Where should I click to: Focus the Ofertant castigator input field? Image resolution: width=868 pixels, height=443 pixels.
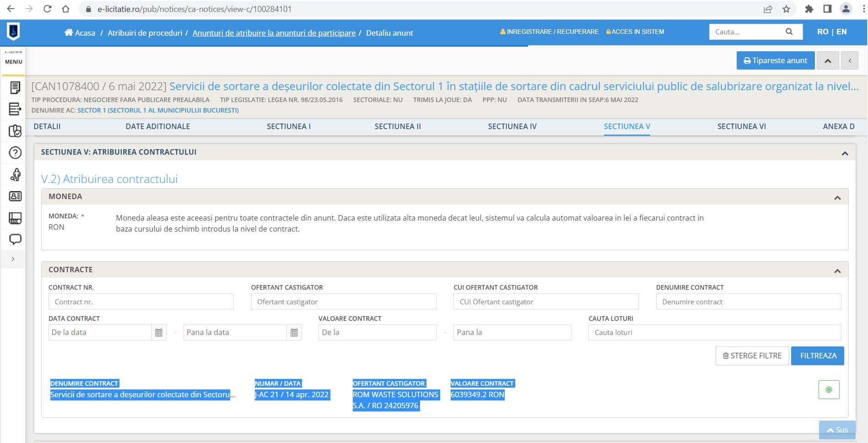pyautogui.click(x=343, y=302)
